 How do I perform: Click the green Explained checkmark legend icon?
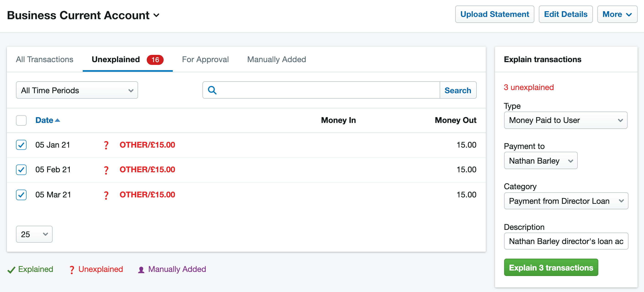[11, 270]
